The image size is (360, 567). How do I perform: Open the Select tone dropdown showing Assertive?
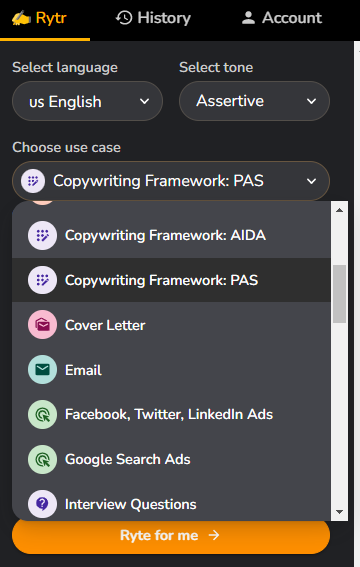pyautogui.click(x=254, y=101)
